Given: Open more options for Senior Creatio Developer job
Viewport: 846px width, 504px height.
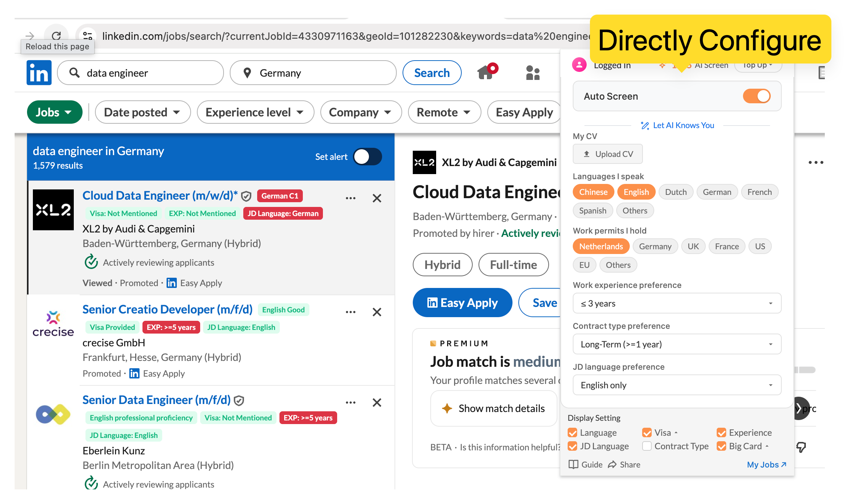Looking at the screenshot, I should [x=350, y=312].
